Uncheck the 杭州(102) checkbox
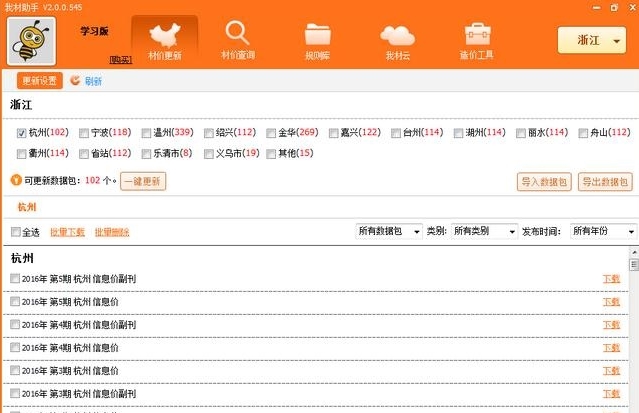The height and width of the screenshot is (413, 639). [x=22, y=133]
